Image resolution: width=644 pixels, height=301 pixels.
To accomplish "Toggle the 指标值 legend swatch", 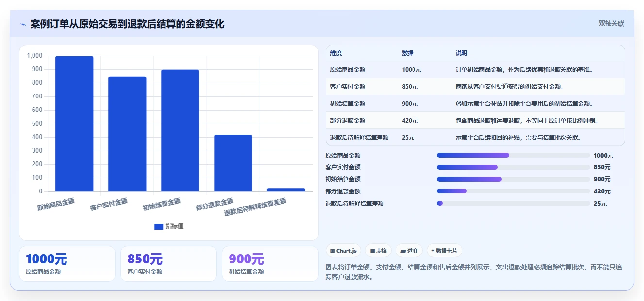I will 159,226.
